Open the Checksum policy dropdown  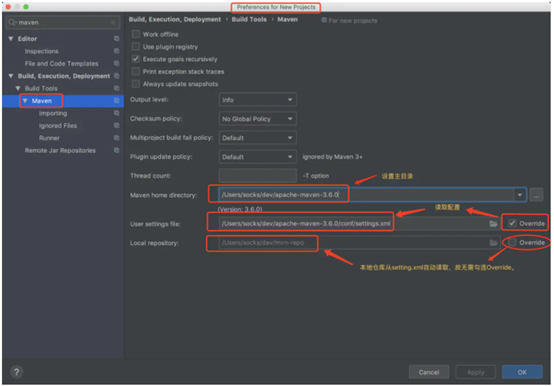(258, 119)
